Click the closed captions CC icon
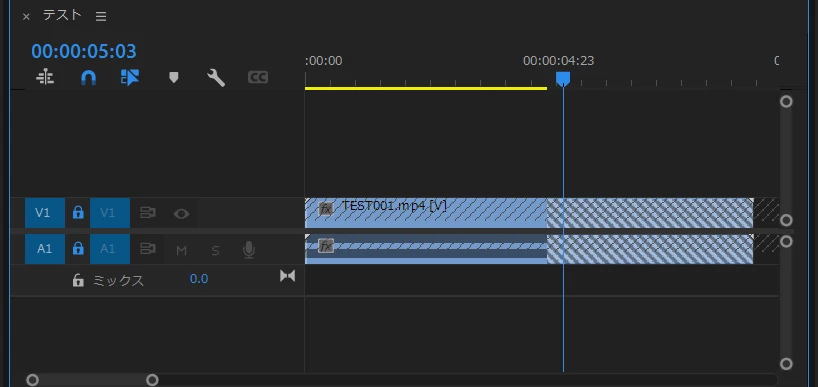Viewport: 818px width, 387px height. point(258,78)
